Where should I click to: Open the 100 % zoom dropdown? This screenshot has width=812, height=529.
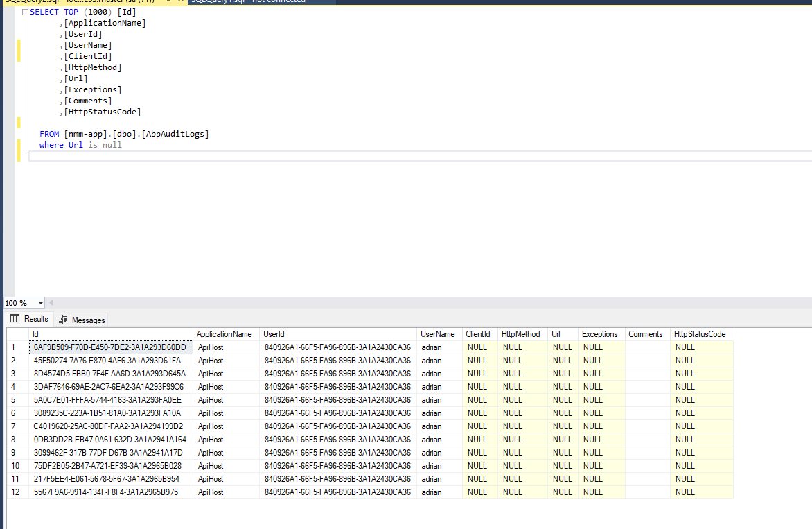(41, 303)
